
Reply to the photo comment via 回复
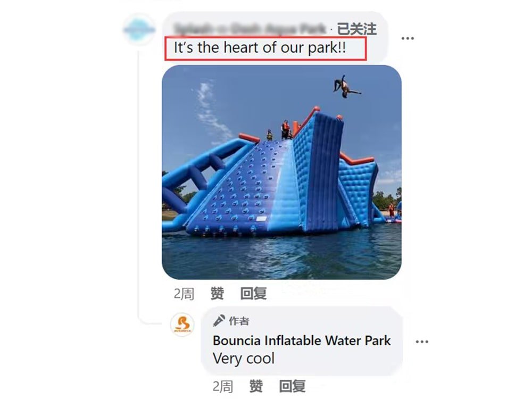pyautogui.click(x=253, y=294)
